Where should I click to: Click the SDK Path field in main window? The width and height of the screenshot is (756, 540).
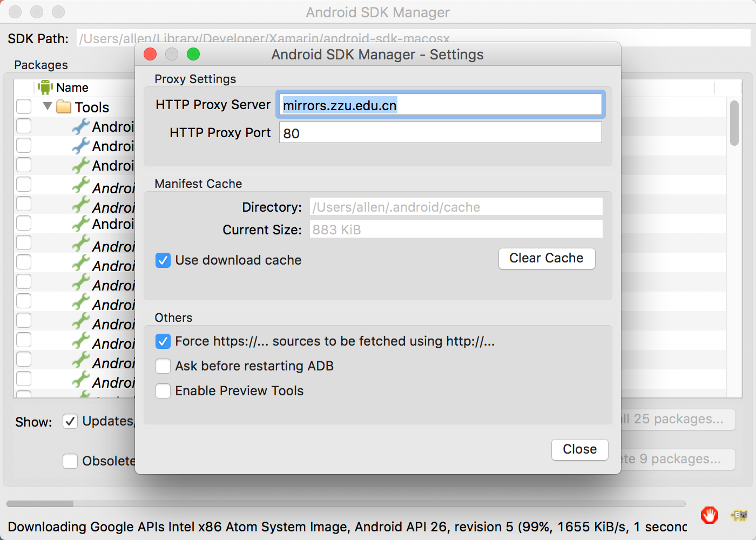[413, 38]
